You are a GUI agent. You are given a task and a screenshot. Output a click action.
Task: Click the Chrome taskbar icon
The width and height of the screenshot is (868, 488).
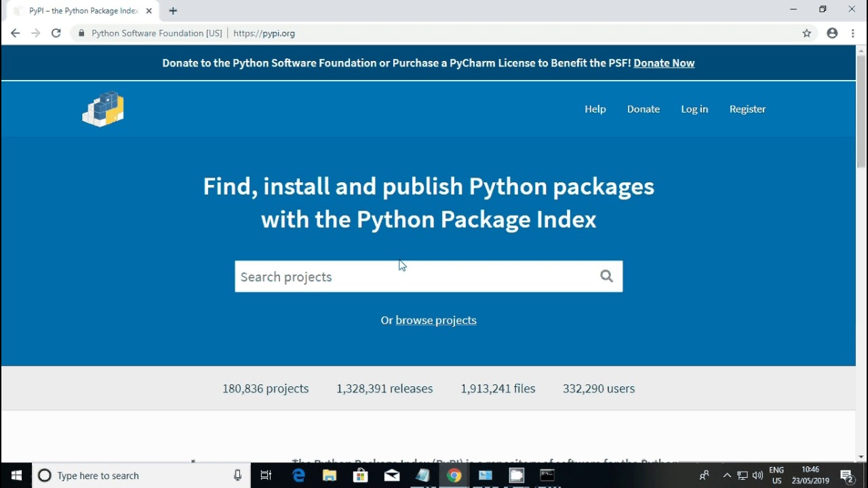pyautogui.click(x=454, y=475)
